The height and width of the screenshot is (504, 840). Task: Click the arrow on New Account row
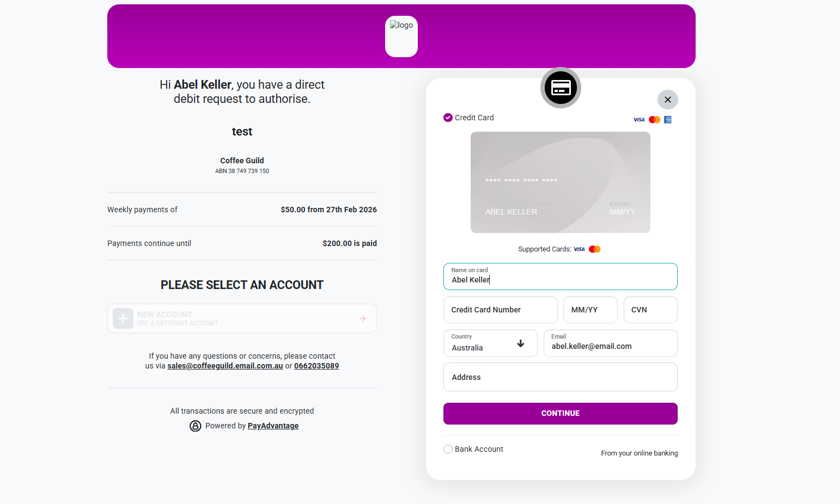click(362, 318)
